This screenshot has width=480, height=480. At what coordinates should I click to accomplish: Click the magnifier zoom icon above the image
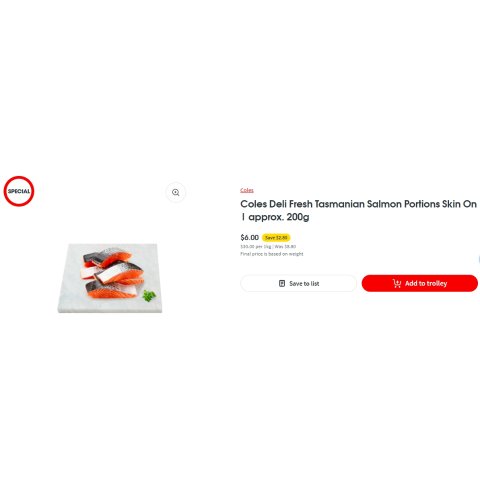(176, 192)
